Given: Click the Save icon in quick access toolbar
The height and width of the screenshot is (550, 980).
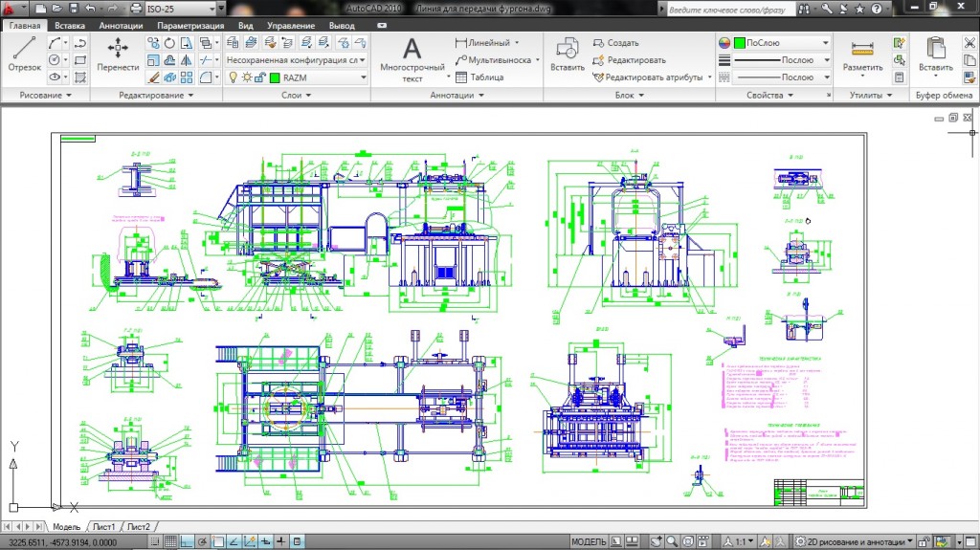Looking at the screenshot, I should pos(73,8).
